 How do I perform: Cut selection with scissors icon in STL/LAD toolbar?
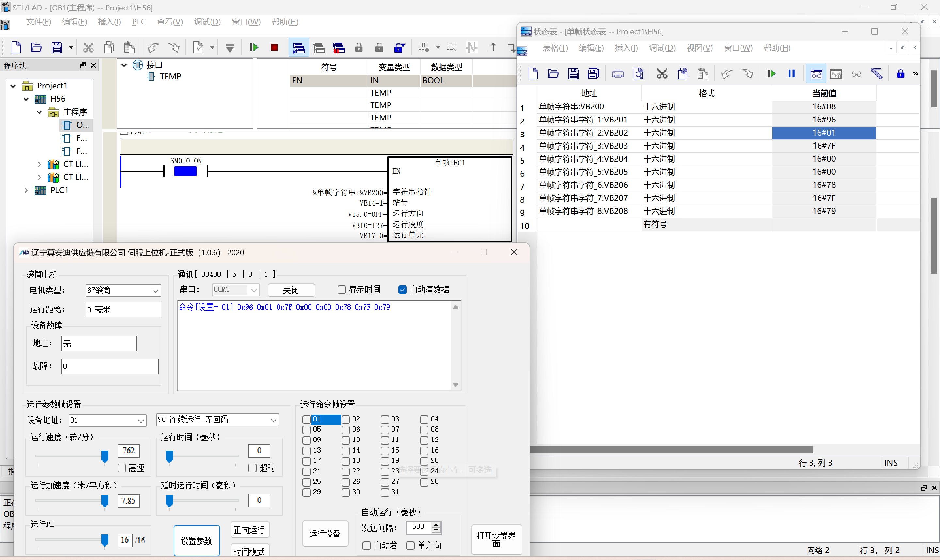tap(88, 48)
